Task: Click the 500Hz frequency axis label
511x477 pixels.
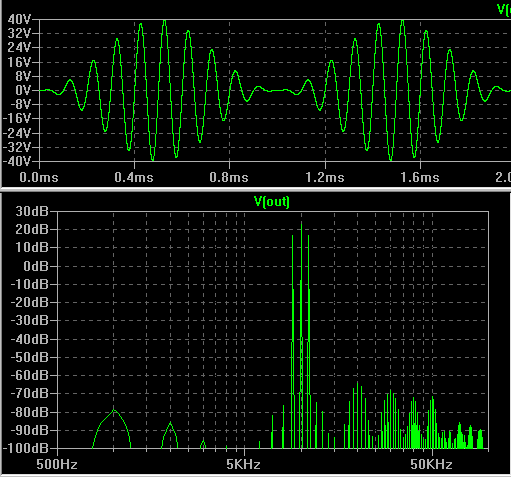Action: 57,464
